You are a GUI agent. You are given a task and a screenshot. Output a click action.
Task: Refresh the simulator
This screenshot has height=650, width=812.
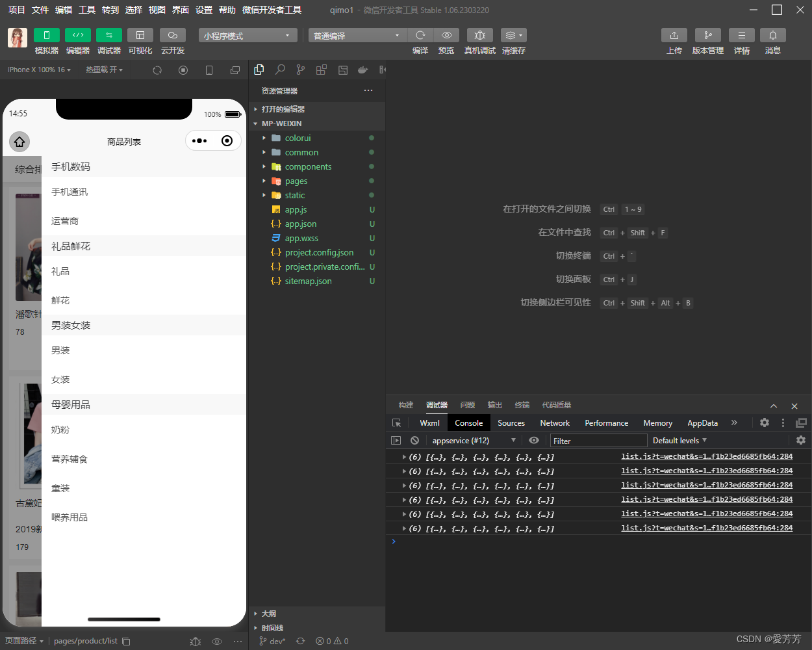pyautogui.click(x=157, y=70)
